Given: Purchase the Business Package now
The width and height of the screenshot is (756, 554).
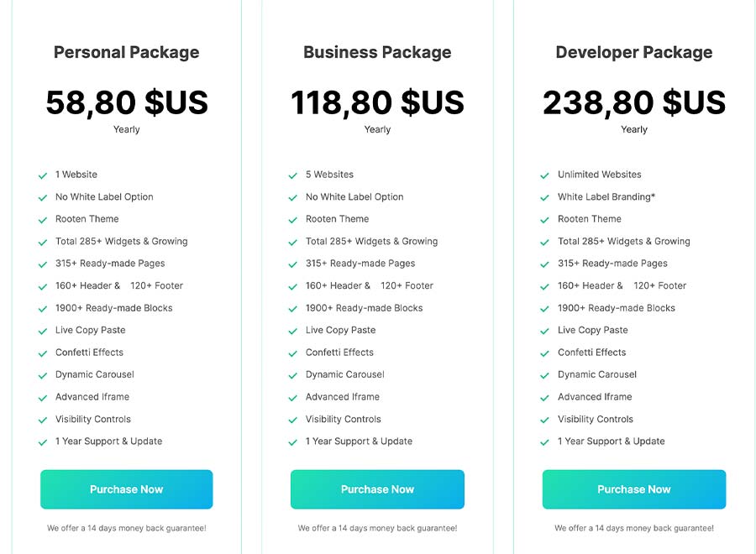Looking at the screenshot, I should (x=377, y=489).
